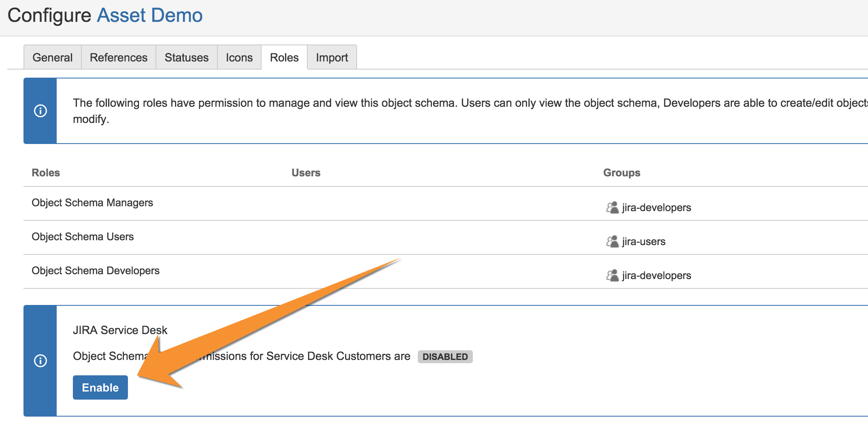Viewport: 868px width, 436px height.
Task: Open the Icons tab
Action: pos(239,57)
